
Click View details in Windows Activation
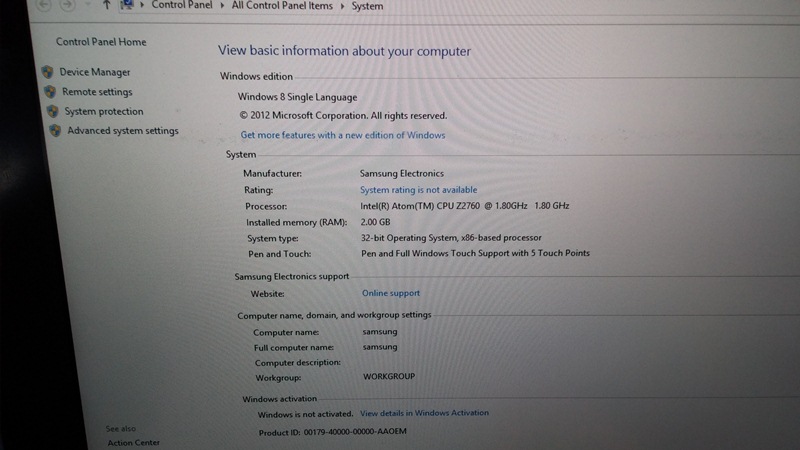[x=424, y=413]
